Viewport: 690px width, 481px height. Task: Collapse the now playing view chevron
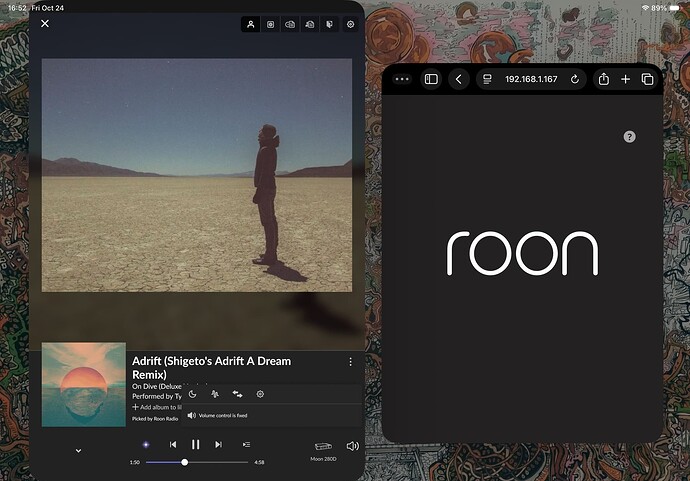point(78,451)
